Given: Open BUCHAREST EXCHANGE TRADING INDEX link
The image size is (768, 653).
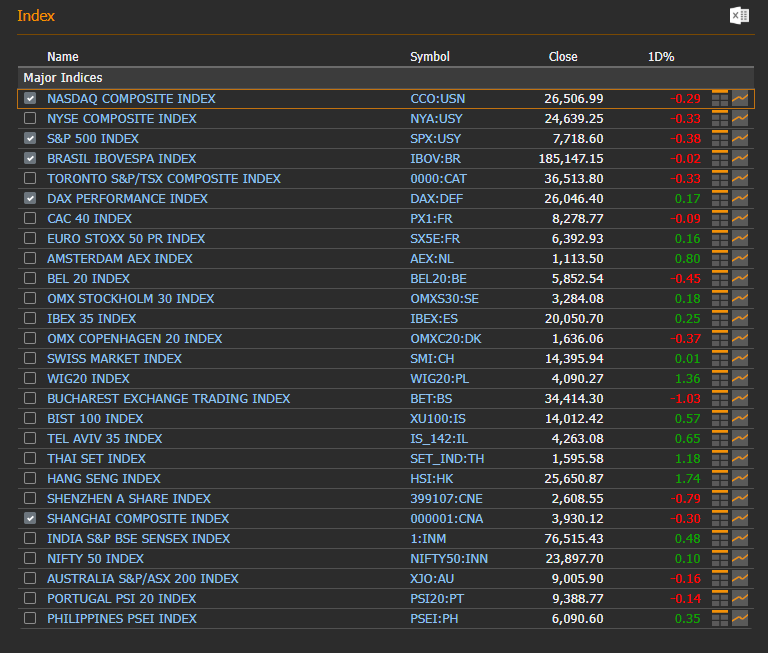Looking at the screenshot, I should (168, 399).
